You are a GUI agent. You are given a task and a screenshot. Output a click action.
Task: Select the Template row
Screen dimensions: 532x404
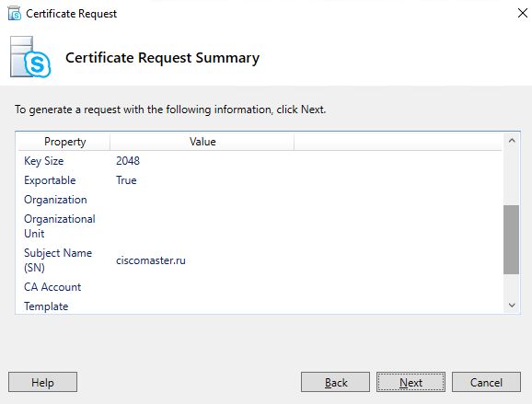(260, 306)
